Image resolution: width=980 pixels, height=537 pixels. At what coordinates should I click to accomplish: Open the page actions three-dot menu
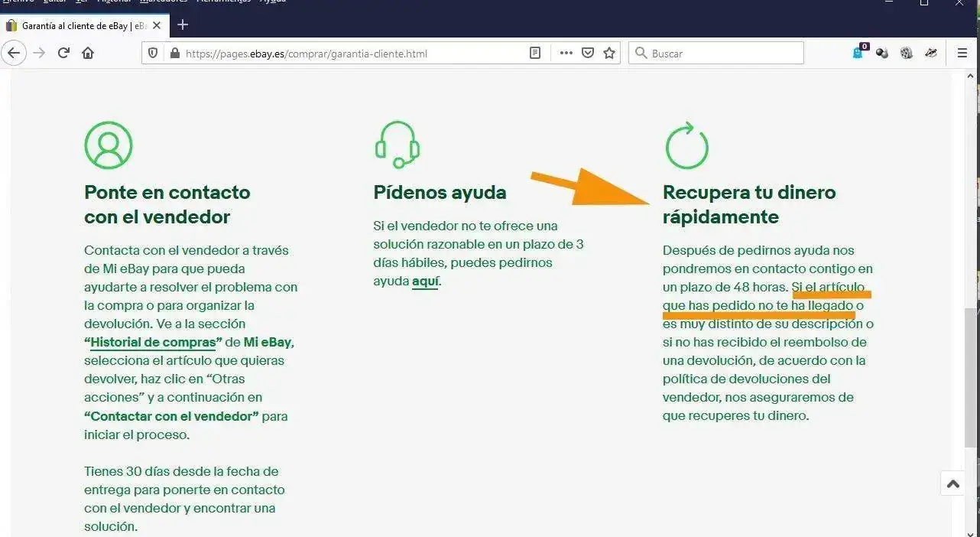[566, 53]
